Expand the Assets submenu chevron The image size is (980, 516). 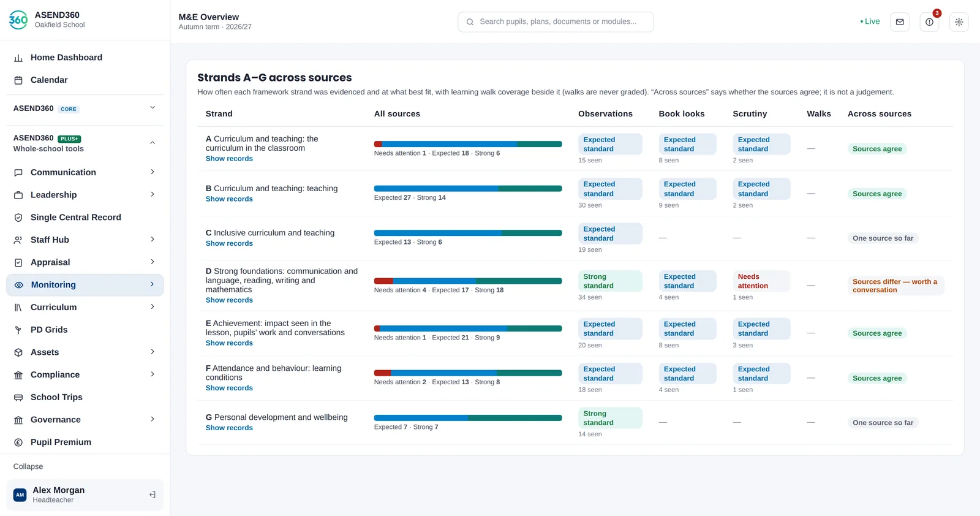[153, 352]
